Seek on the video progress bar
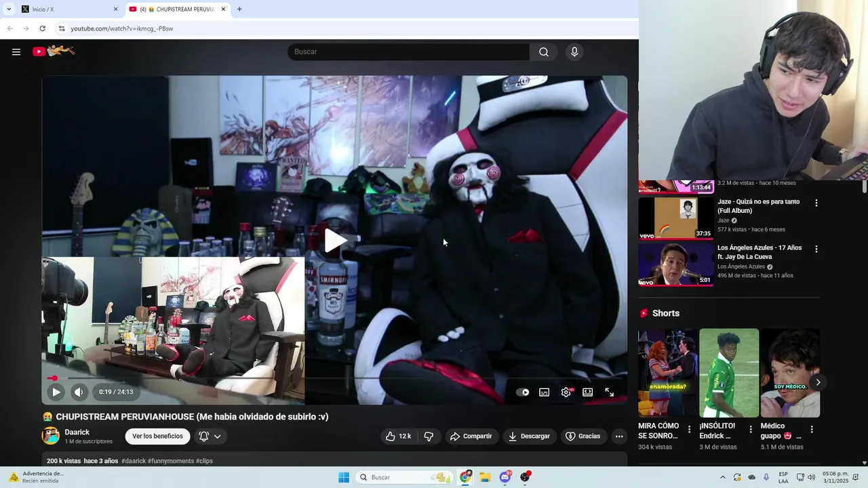Screen dimensions: 868x488 tap(334, 378)
